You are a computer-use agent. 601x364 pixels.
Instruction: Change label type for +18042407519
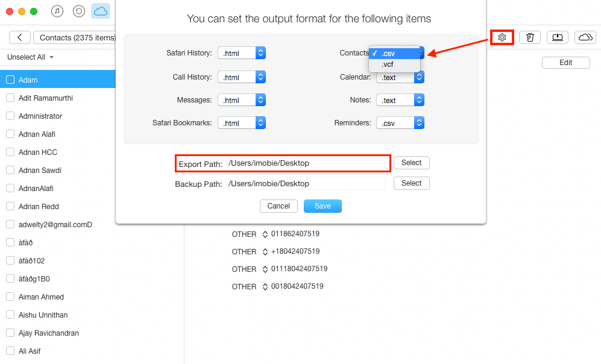click(x=265, y=252)
